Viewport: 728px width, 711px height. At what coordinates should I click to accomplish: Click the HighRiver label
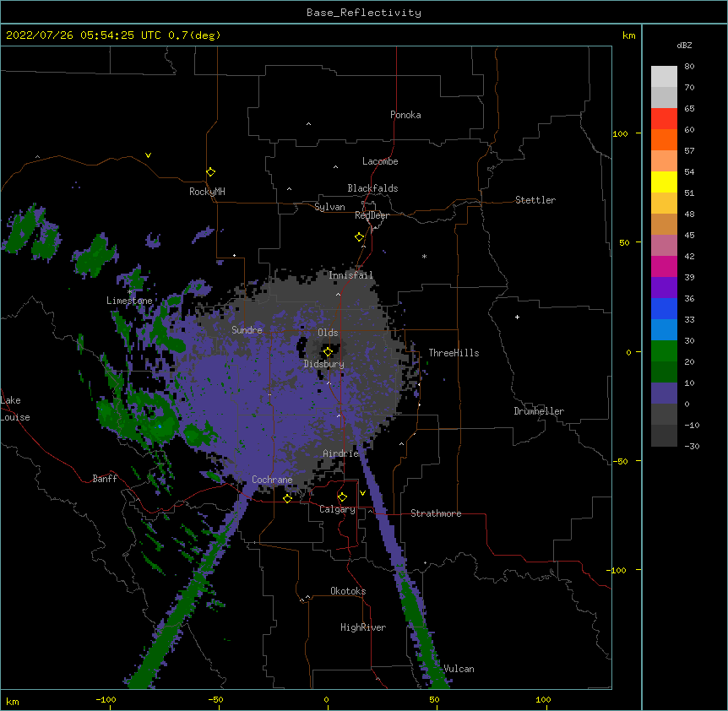363,627
